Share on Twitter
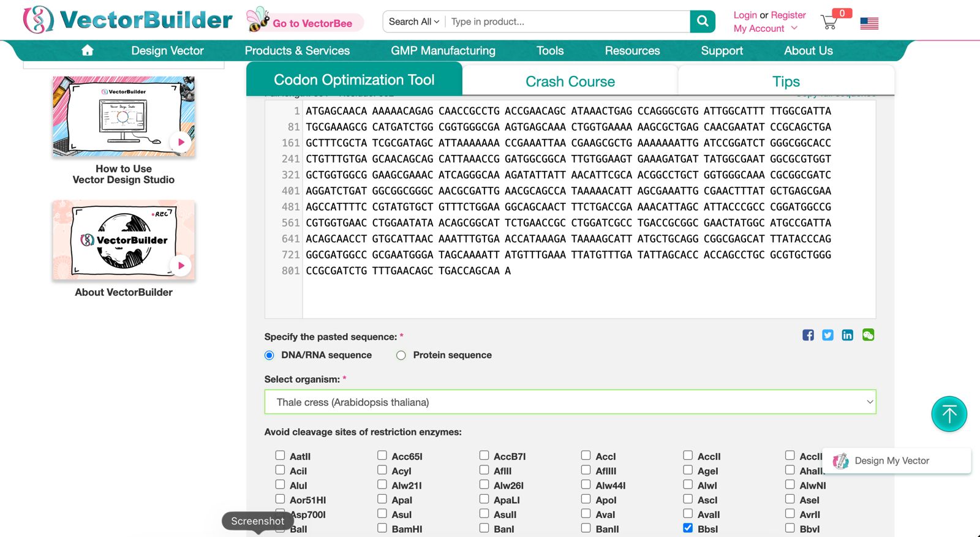 [x=827, y=335]
